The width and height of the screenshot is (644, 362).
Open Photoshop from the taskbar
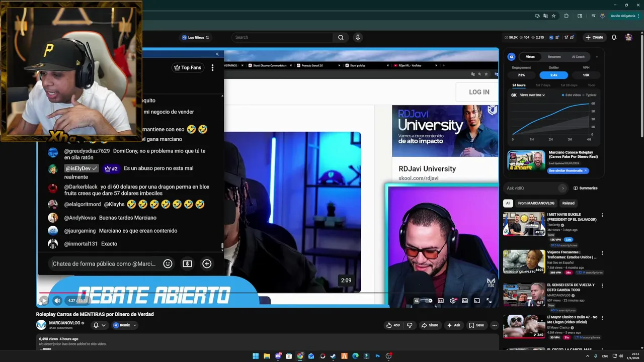point(377,356)
